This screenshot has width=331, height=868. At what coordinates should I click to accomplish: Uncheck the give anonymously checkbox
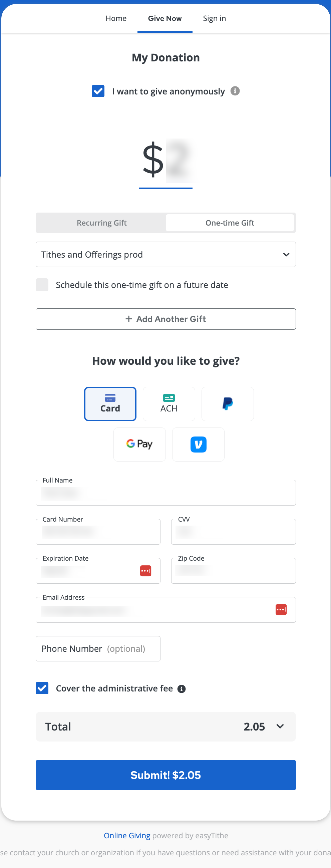click(x=98, y=91)
